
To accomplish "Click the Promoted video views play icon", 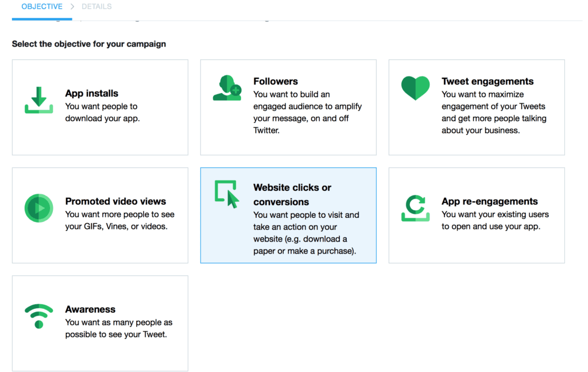I will tap(38, 208).
